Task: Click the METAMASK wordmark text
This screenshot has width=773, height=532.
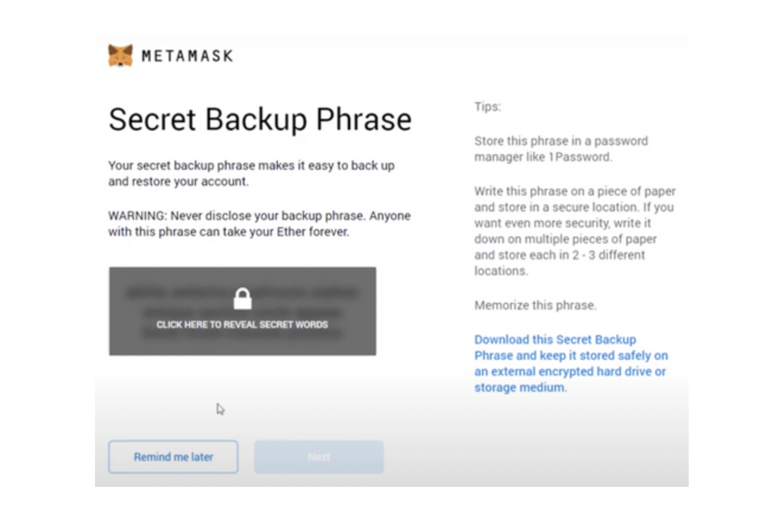Action: click(x=187, y=56)
